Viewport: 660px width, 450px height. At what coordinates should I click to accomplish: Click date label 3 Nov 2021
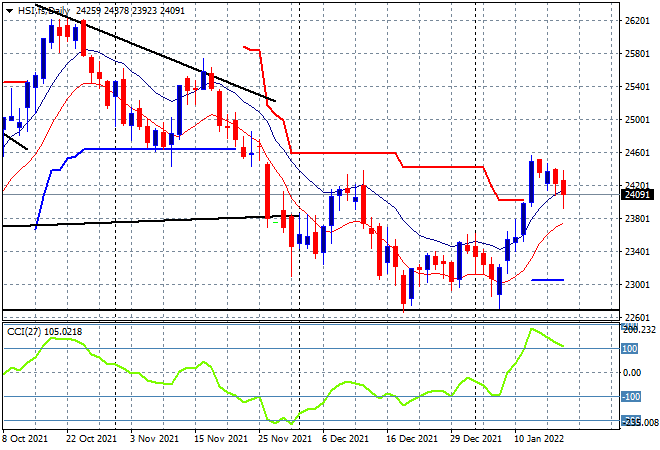point(154,439)
